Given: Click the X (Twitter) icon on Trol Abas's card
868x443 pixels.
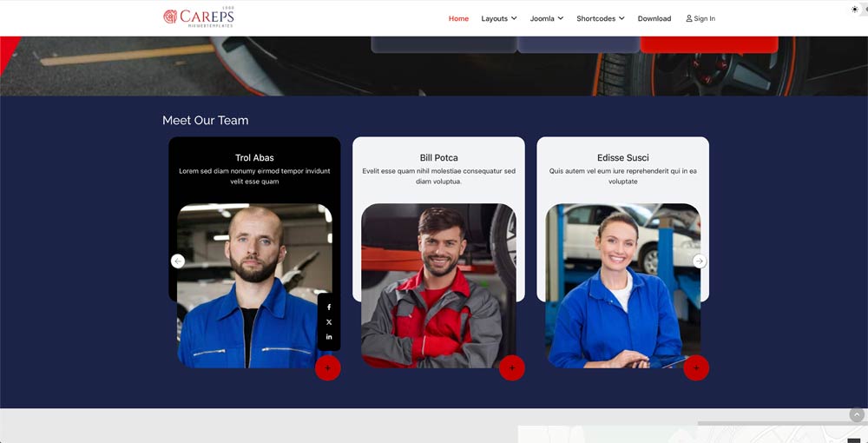Looking at the screenshot, I should coord(329,322).
